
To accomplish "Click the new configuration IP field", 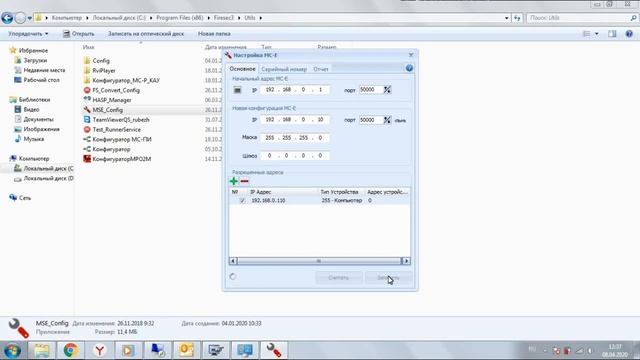I will point(295,120).
